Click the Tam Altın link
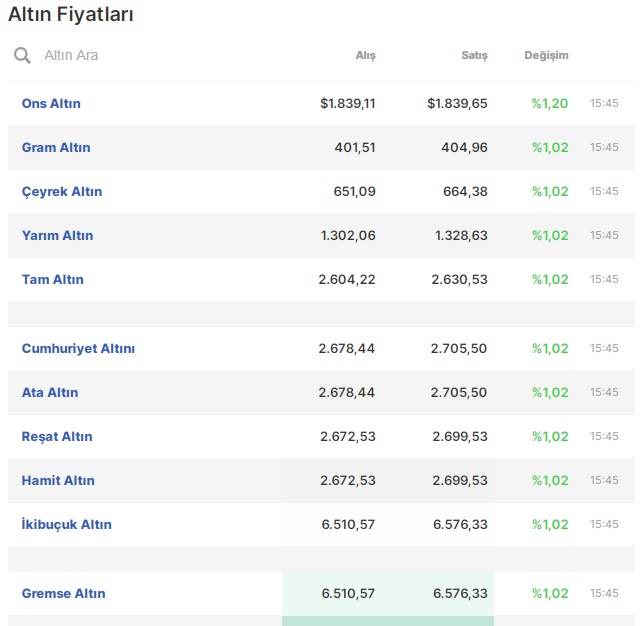This screenshot has height=626, width=640. 53,279
